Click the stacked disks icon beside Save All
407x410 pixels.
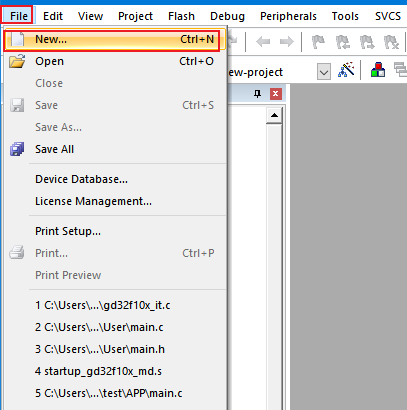(x=17, y=149)
